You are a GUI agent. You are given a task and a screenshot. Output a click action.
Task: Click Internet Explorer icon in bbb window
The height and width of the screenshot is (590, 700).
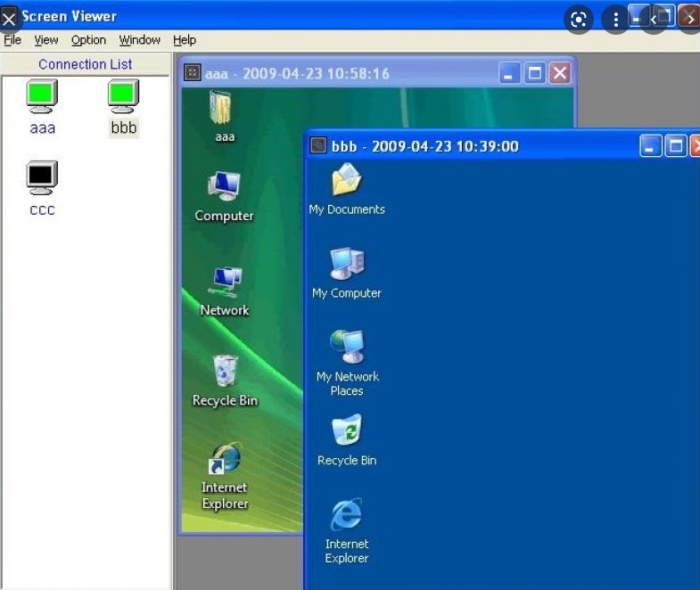346,514
